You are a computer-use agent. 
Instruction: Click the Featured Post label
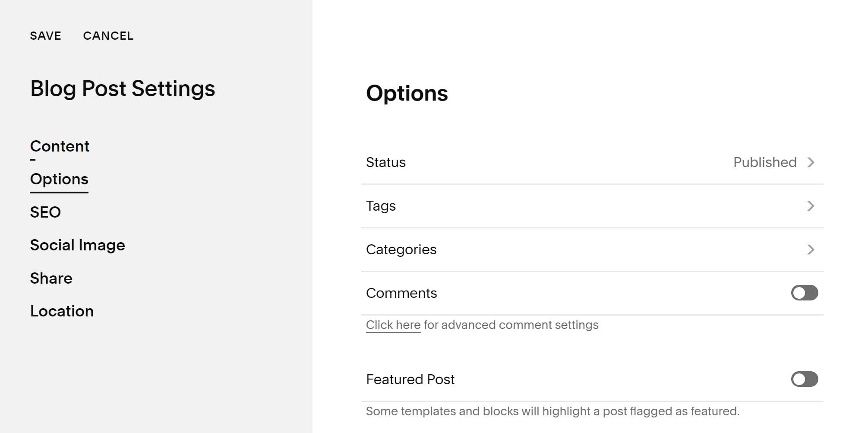pyautogui.click(x=410, y=379)
